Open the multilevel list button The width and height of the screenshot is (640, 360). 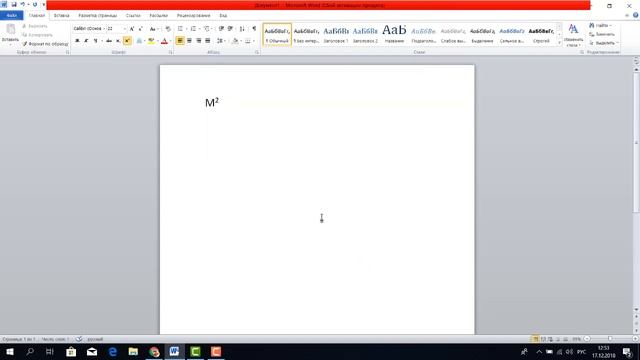(x=207, y=29)
